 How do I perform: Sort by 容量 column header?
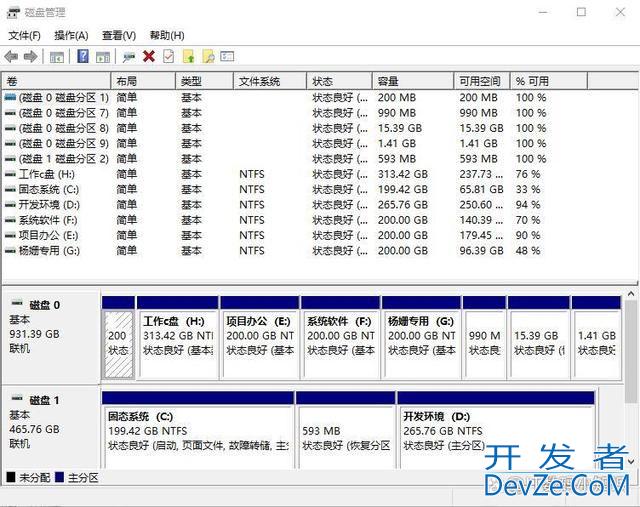[x=413, y=81]
